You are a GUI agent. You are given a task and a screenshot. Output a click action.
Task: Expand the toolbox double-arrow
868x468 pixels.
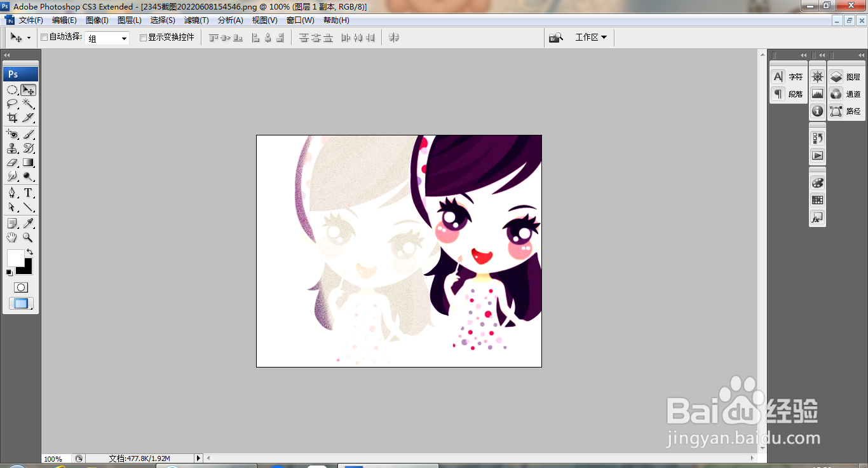click(x=7, y=55)
